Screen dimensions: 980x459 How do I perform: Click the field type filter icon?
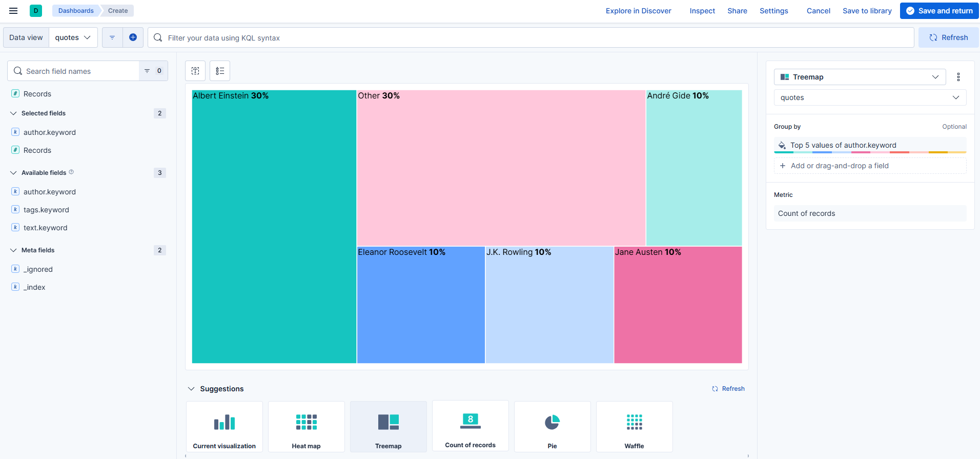[x=153, y=71]
